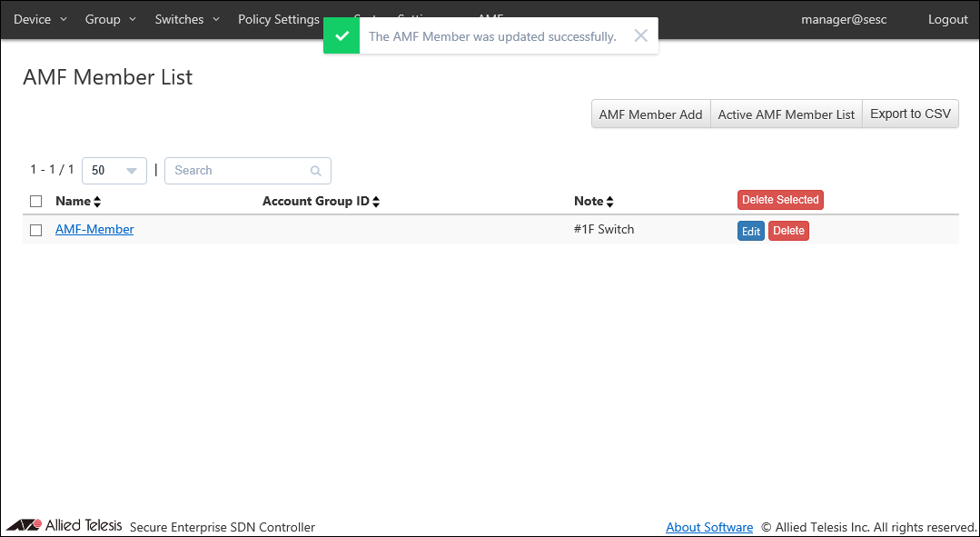The height and width of the screenshot is (537, 980).
Task: Click the AMF Member Add button
Action: (x=650, y=114)
